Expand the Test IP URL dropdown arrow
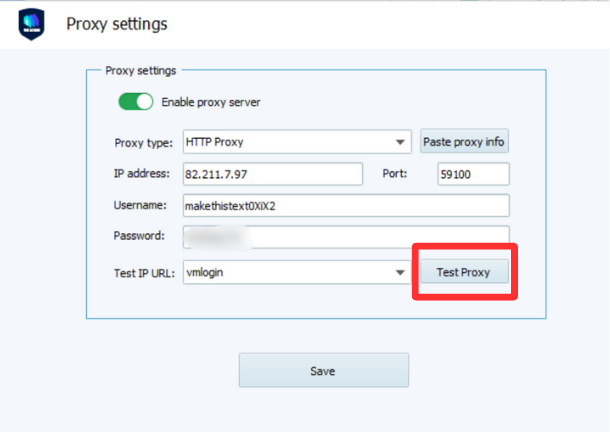The image size is (610, 432). point(401,271)
